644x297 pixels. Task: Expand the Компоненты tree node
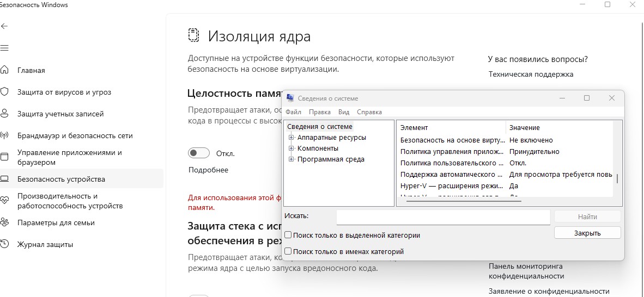[291, 148]
